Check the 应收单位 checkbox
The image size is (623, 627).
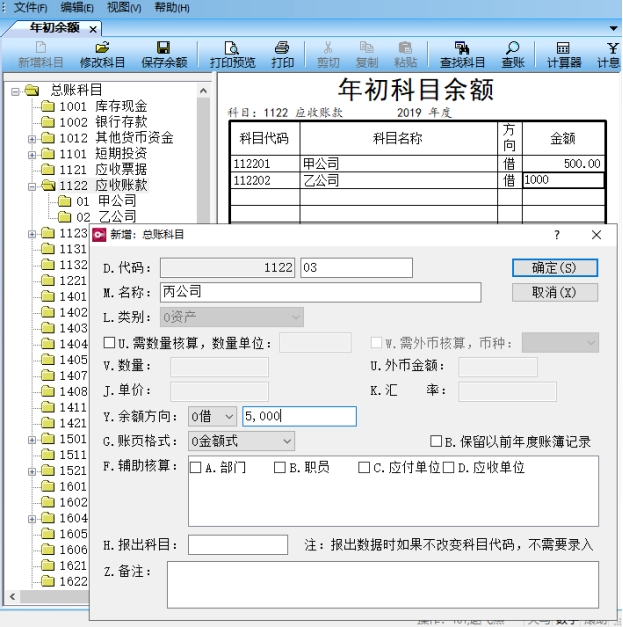click(x=449, y=467)
